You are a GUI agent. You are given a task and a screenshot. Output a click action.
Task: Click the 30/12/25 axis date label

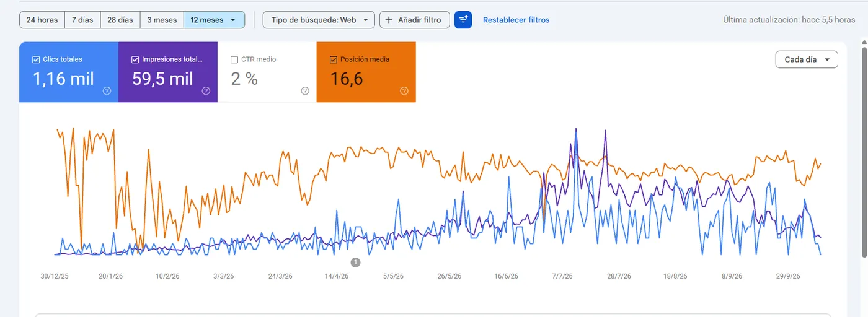click(55, 276)
